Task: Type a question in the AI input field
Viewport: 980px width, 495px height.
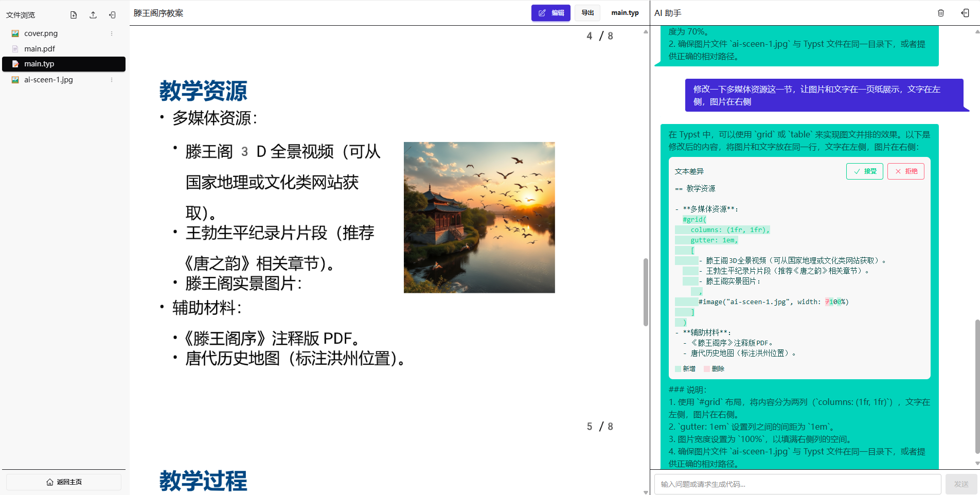Action: [796, 484]
